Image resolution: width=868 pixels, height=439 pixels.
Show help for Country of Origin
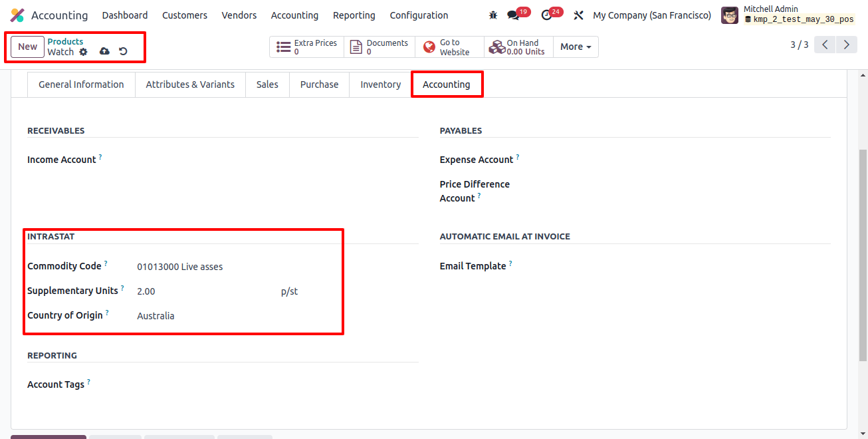pyautogui.click(x=107, y=313)
